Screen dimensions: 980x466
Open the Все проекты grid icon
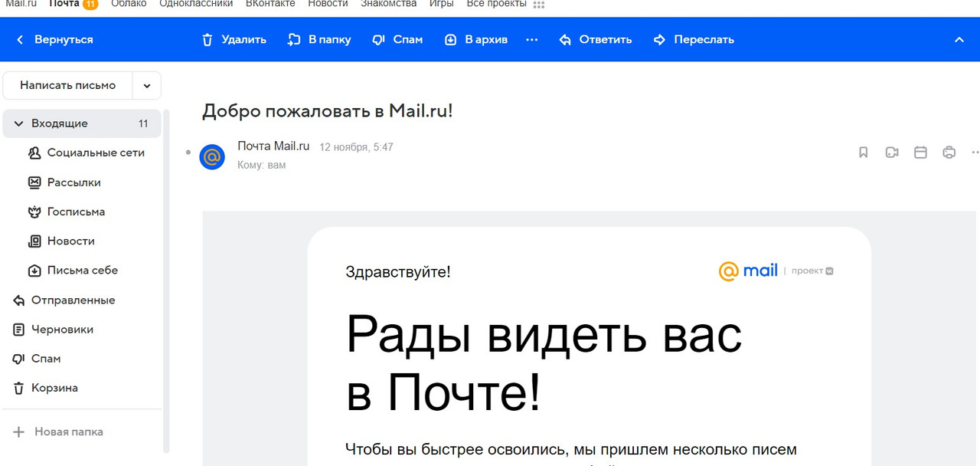[539, 5]
